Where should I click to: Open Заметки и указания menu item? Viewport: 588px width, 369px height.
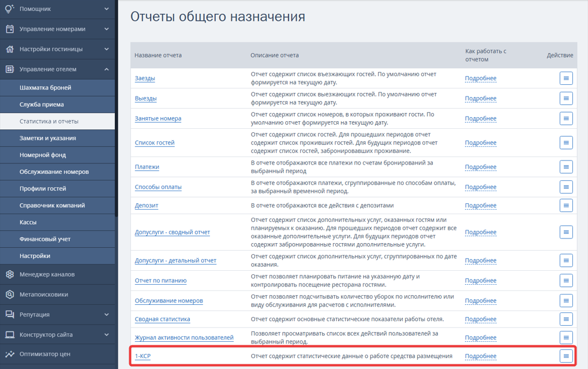(x=57, y=138)
